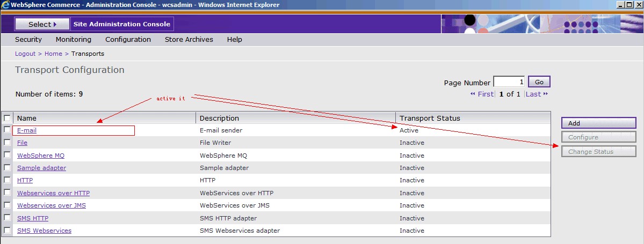This screenshot has width=644, height=244.
Task: Click the Add button
Action: click(x=598, y=123)
